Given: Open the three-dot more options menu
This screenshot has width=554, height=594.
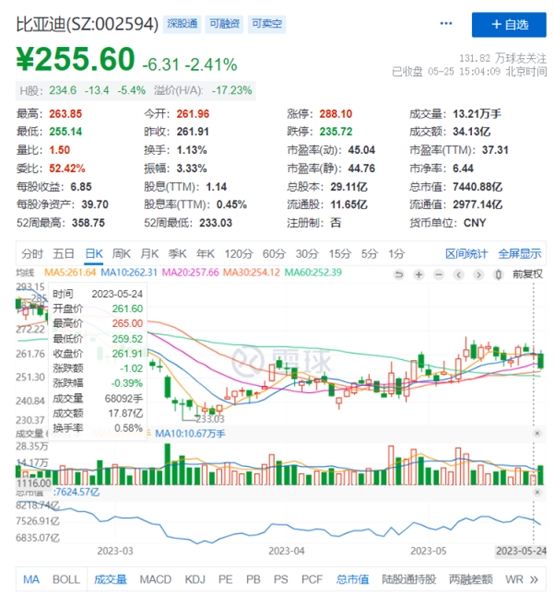Looking at the screenshot, I should 446,23.
